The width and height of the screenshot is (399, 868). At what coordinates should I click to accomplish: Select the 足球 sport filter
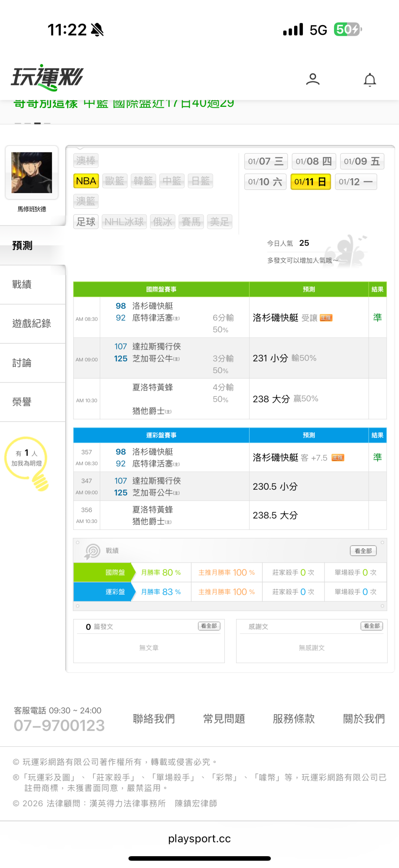click(x=86, y=222)
